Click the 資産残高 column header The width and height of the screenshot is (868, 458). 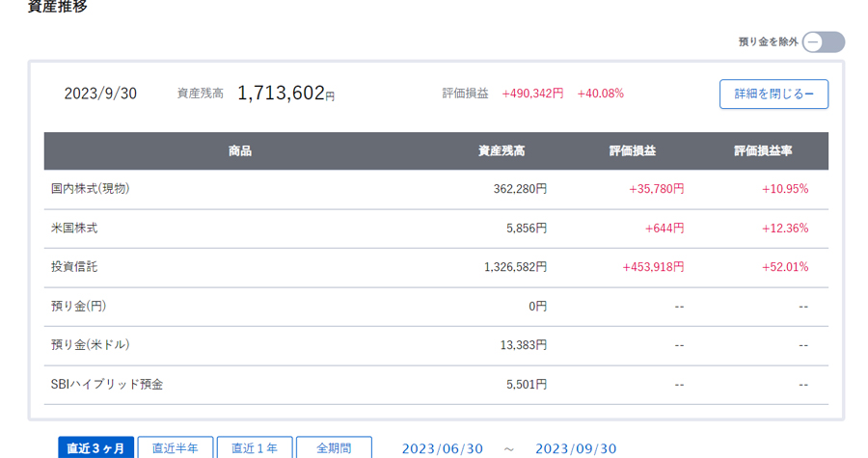(x=502, y=151)
